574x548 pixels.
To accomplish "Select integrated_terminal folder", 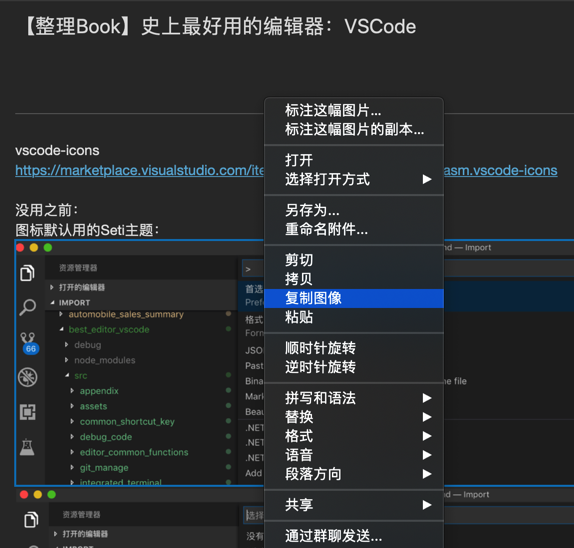I will coord(120,482).
